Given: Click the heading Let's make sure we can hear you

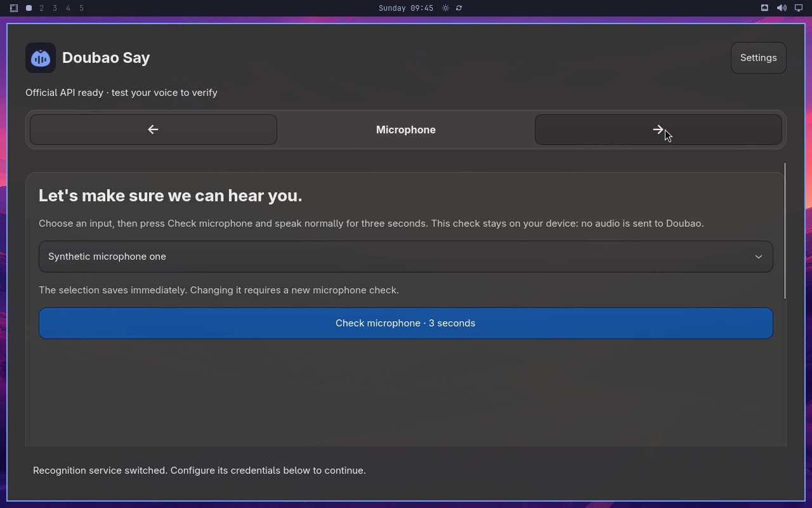Looking at the screenshot, I should (x=171, y=196).
